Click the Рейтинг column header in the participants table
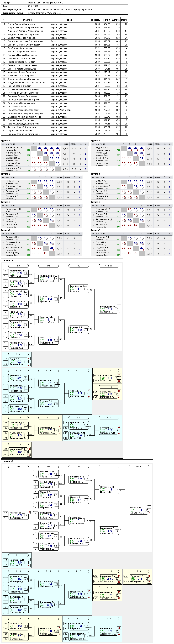The height and width of the screenshot is (644, 174). [106, 20]
